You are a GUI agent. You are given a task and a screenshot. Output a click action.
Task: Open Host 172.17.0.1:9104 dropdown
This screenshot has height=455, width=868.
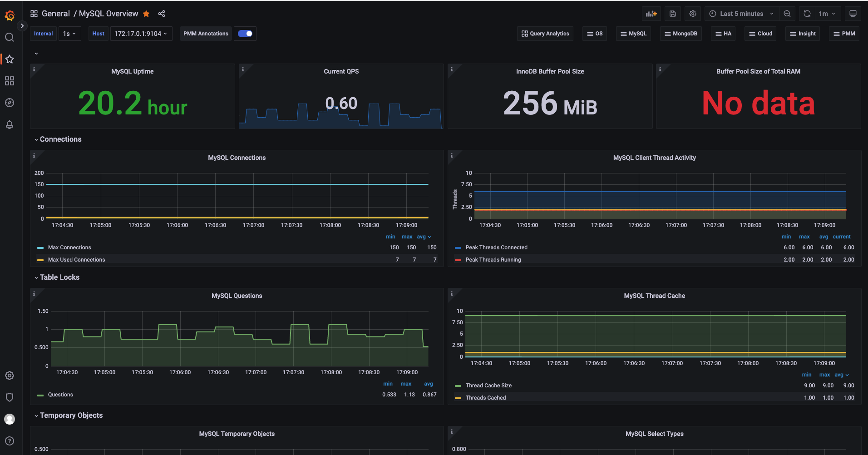141,34
